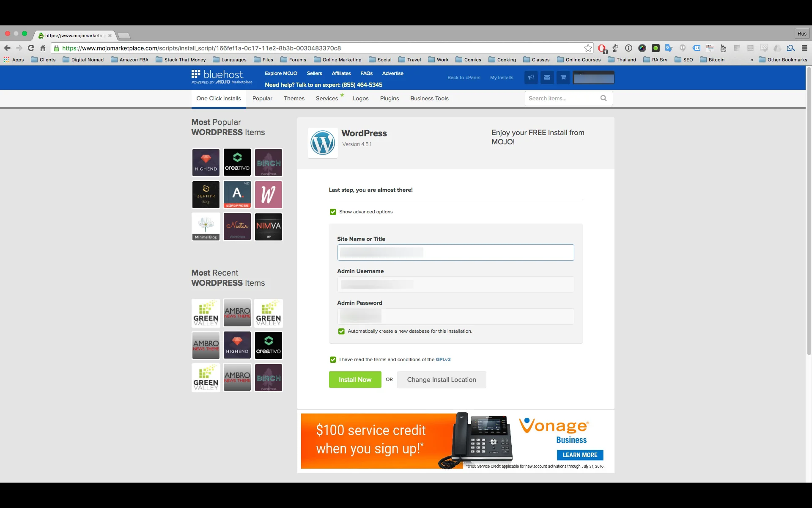Click the Site Name or Title input field
This screenshot has height=508, width=812.
tap(455, 252)
